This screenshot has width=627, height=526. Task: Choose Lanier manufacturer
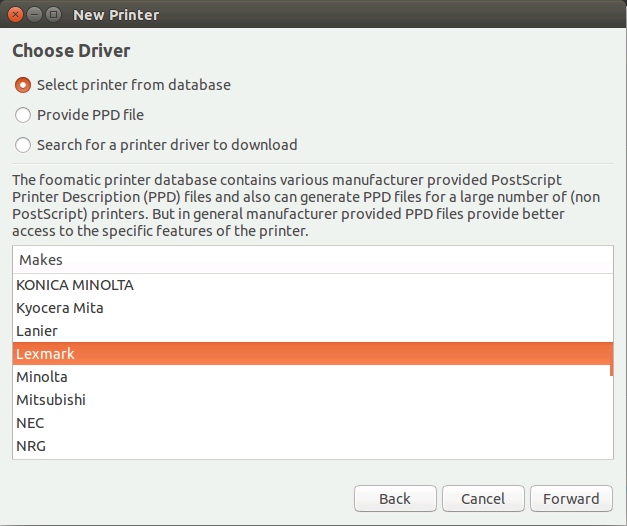tap(313, 331)
